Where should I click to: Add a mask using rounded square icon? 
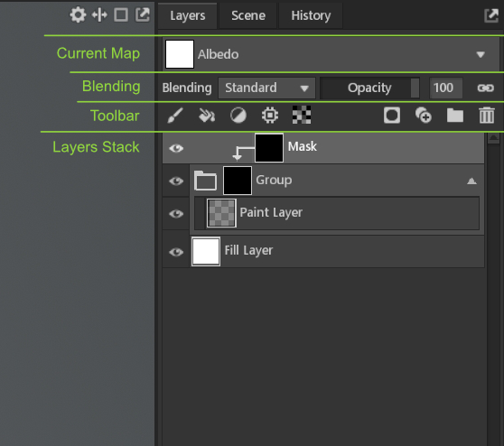coord(392,116)
